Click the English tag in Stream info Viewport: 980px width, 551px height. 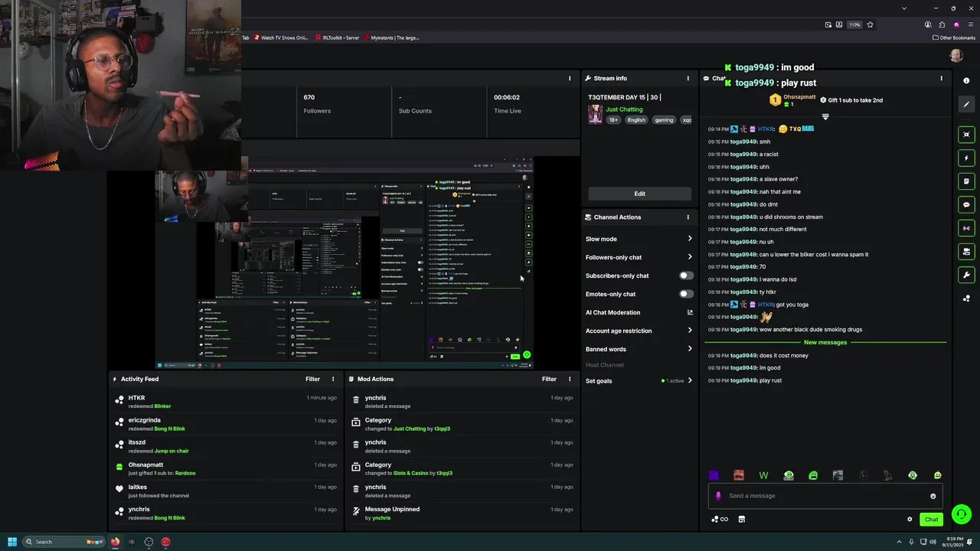click(x=636, y=120)
